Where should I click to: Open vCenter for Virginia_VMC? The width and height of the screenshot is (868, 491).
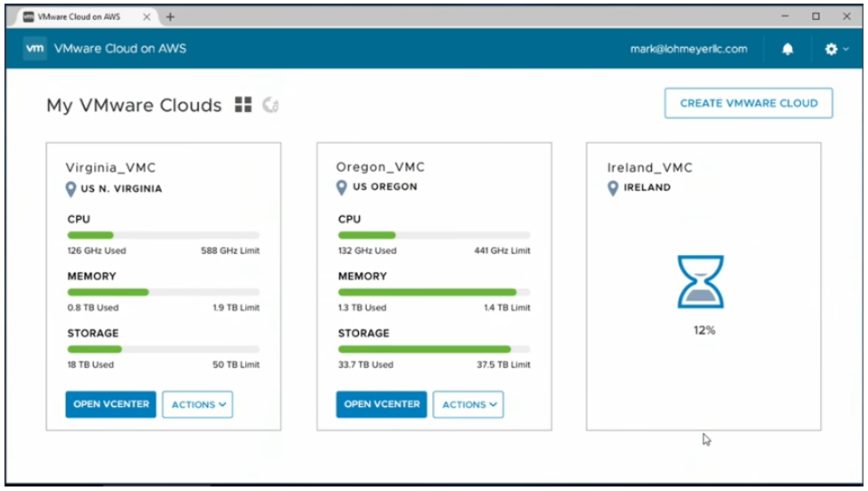(110, 404)
